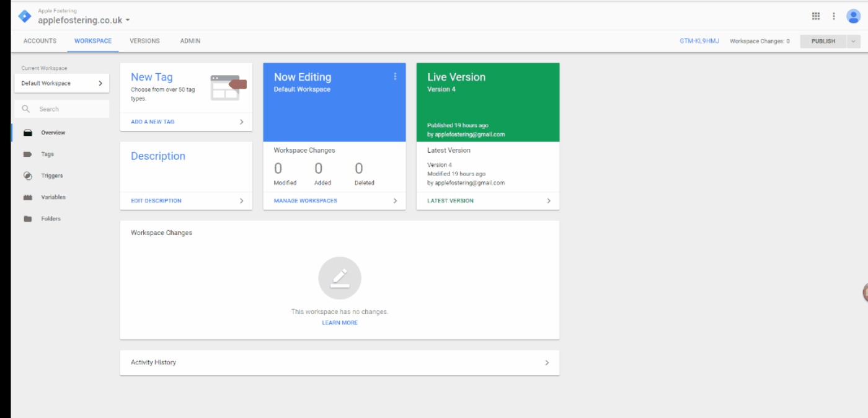The image size is (868, 418).
Task: Click the Deleted count in Now Editing card
Action: (x=359, y=169)
